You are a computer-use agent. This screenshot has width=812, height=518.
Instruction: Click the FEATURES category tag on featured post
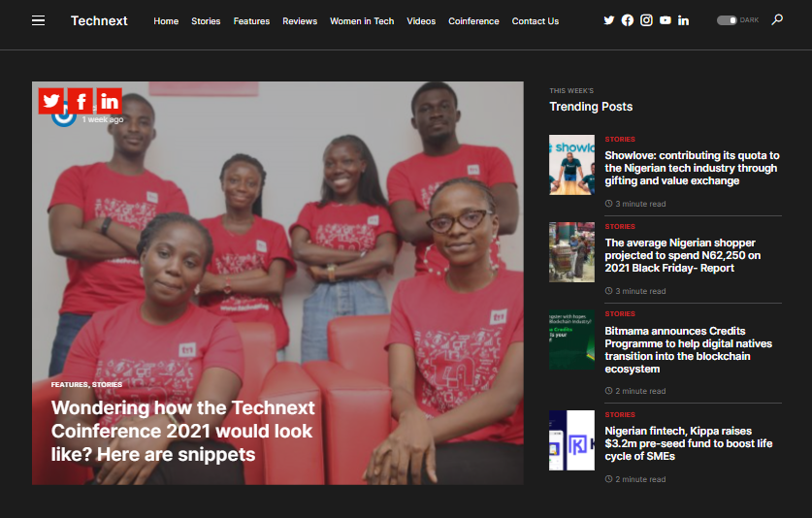click(69, 384)
